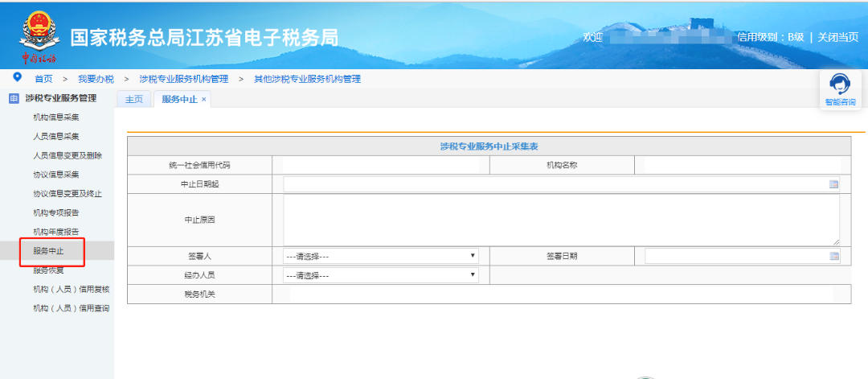This screenshot has height=379, width=868.
Task: Open 人员信息变更及删除 in sidebar
Action: (68, 155)
